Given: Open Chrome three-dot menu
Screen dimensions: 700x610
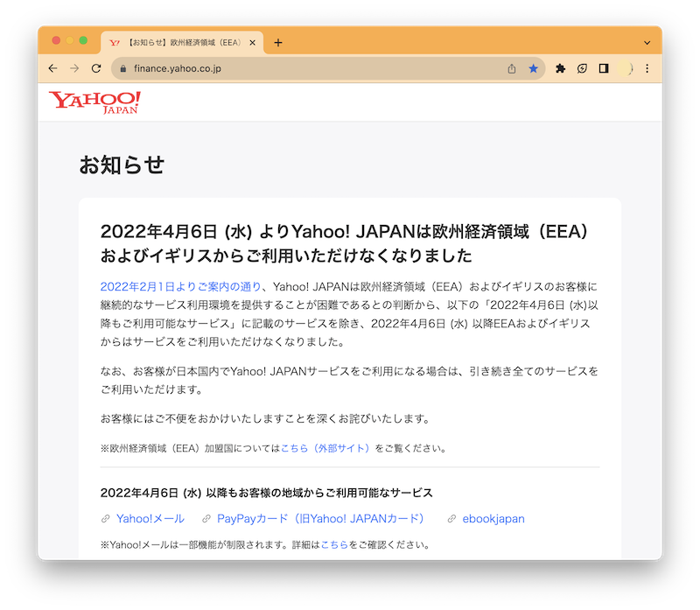Looking at the screenshot, I should pos(647,68).
